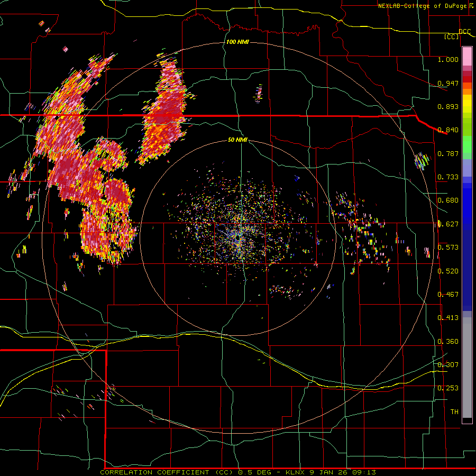
Task: Click the 0.573 legend value
Action: coord(448,248)
